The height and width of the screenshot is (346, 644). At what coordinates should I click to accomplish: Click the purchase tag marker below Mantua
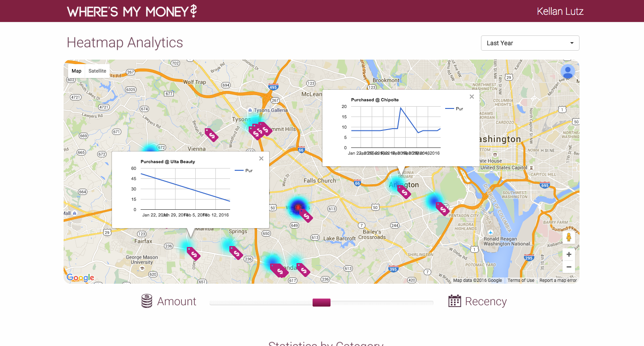point(193,254)
